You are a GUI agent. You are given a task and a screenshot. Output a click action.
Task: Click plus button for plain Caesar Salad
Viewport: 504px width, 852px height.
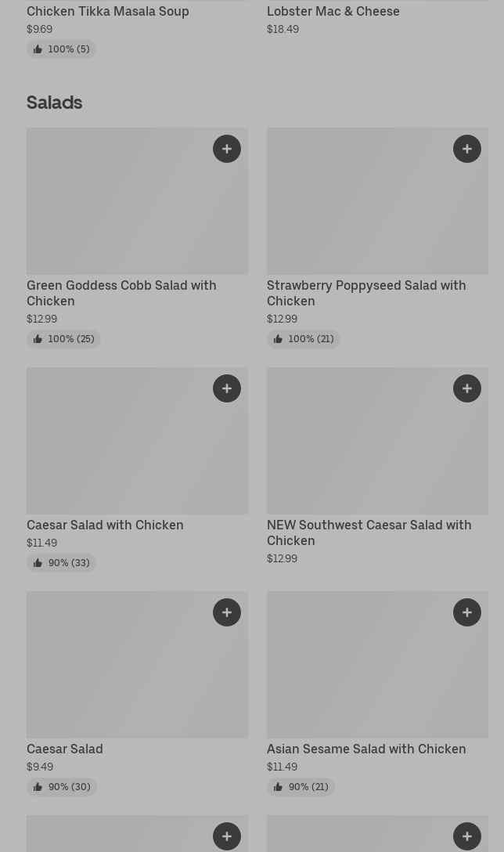[227, 612]
